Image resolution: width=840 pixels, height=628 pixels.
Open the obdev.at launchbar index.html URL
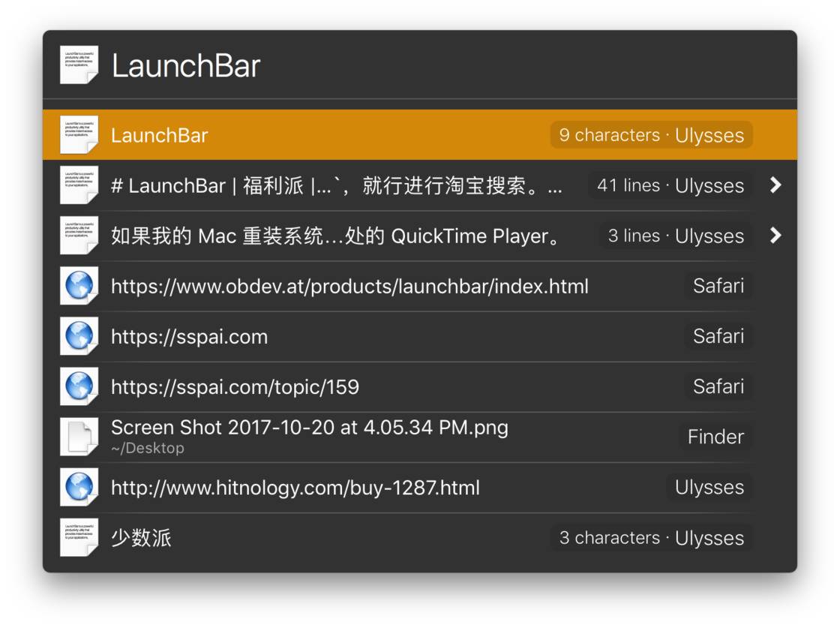click(419, 286)
